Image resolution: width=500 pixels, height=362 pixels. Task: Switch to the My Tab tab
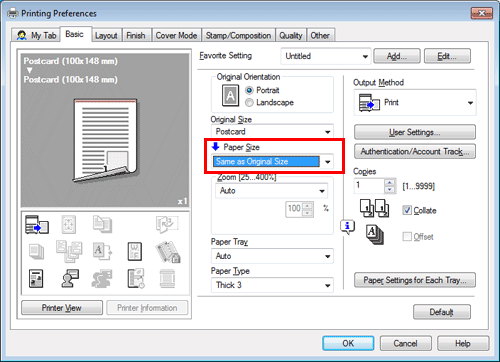36,35
